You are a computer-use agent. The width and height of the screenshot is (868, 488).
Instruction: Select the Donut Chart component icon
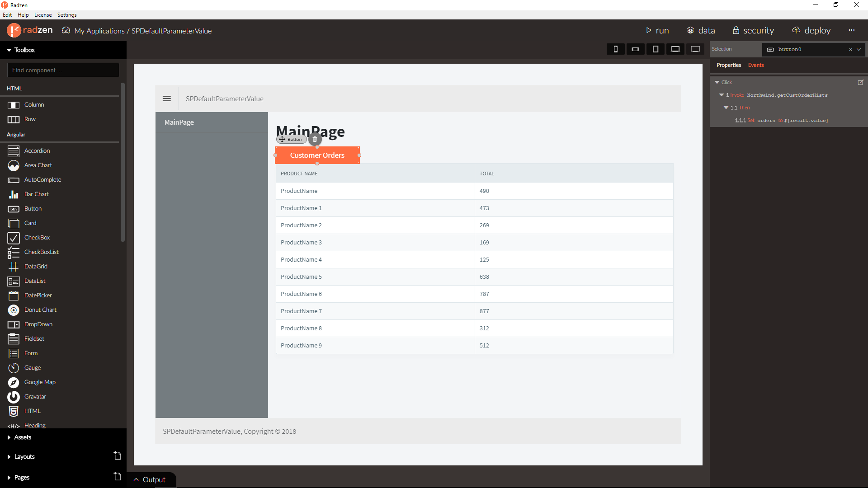pyautogui.click(x=14, y=310)
